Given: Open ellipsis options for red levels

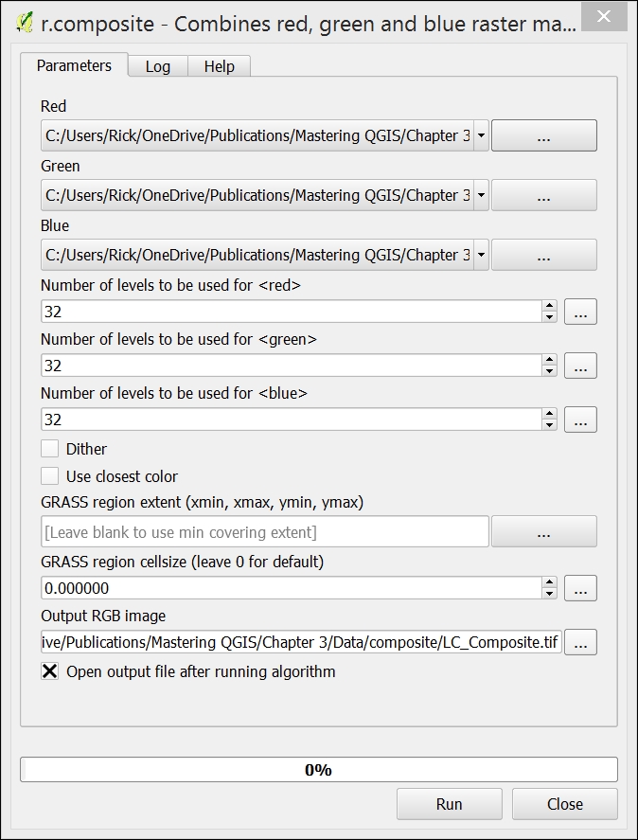Looking at the screenshot, I should [x=580, y=312].
